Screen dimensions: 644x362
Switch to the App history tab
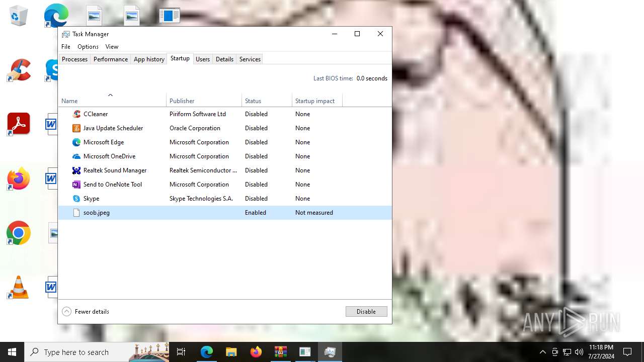(x=149, y=59)
